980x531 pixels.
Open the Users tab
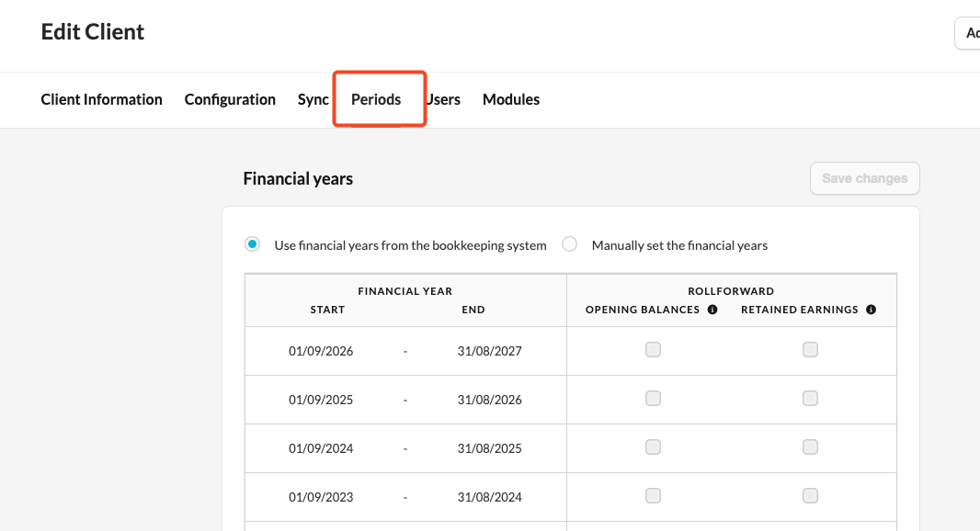(444, 99)
